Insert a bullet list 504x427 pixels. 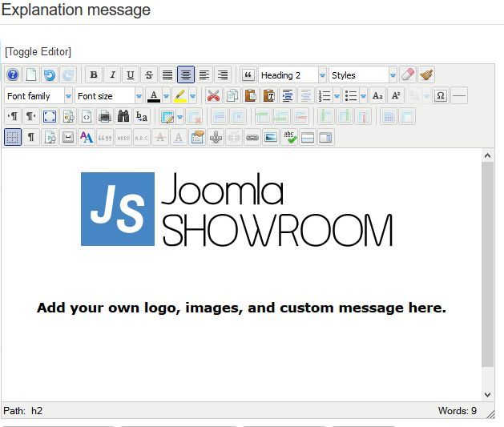(351, 96)
